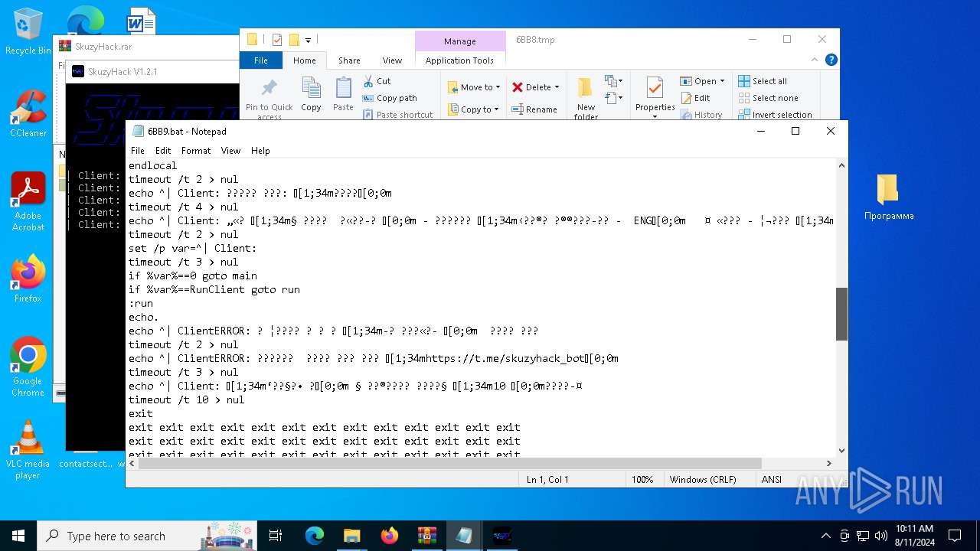980x551 pixels.
Task: Click the CCleaner desktop icon
Action: (28, 113)
